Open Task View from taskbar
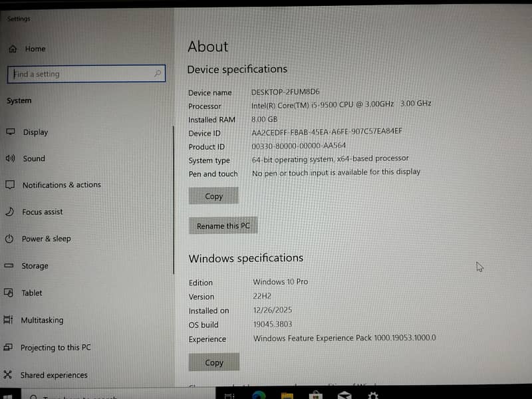Image resolution: width=532 pixels, height=399 pixels. tap(229, 396)
